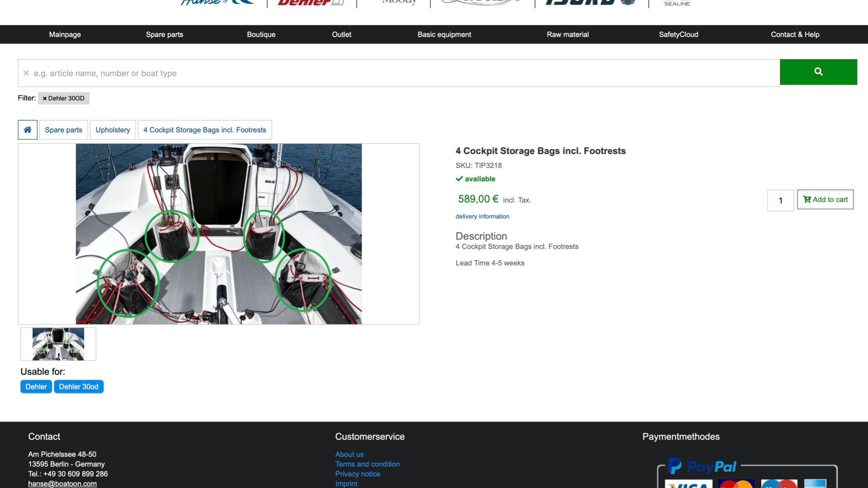
Task: Open Contact & Help menu
Action: point(795,34)
